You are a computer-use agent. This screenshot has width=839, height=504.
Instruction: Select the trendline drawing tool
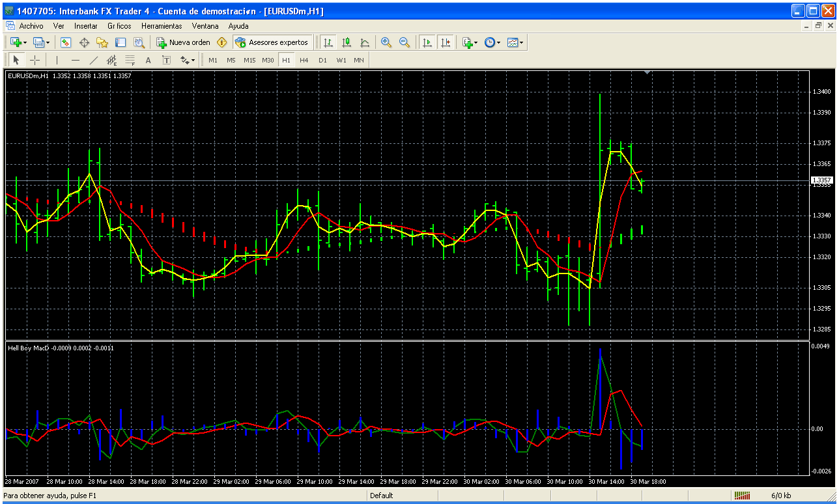93,60
